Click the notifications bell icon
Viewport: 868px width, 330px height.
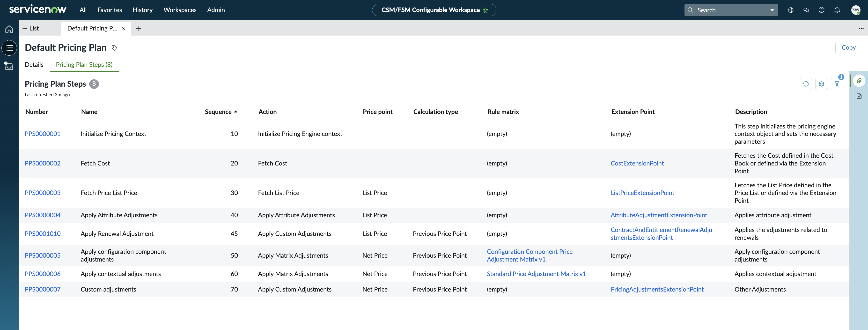coord(837,10)
